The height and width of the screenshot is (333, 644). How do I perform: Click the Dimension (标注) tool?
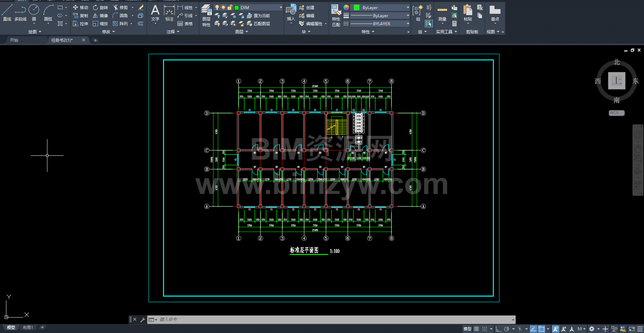click(x=169, y=13)
